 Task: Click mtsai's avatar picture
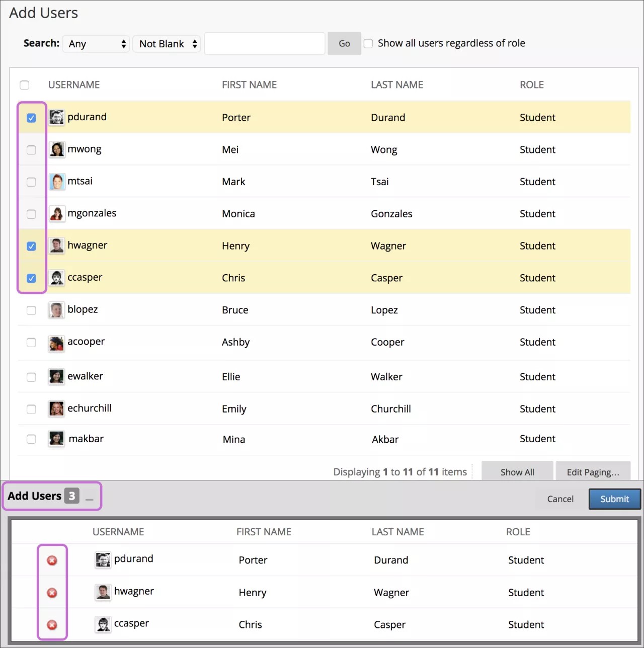pyautogui.click(x=57, y=182)
